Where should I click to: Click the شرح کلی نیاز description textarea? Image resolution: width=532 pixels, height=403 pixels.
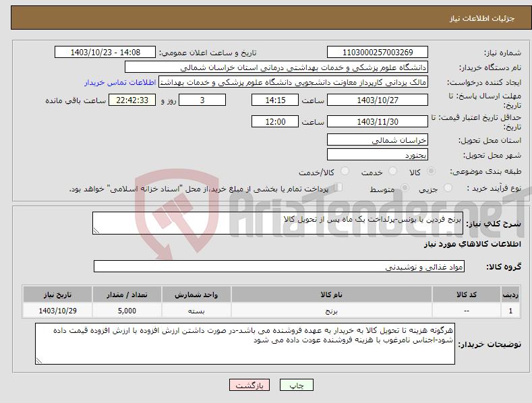(278, 223)
